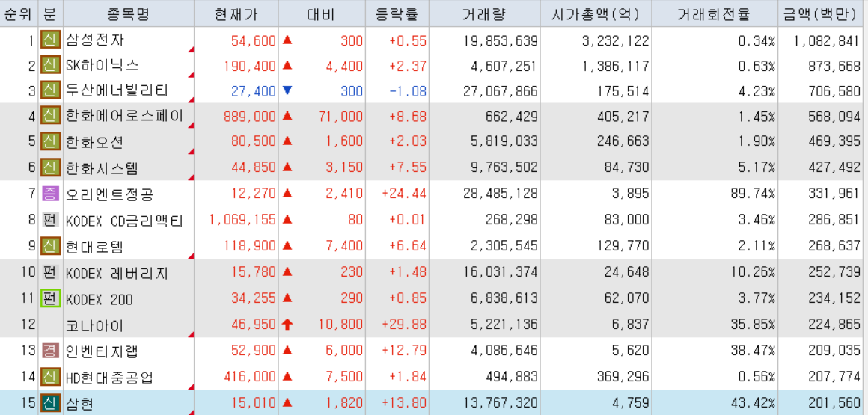Click the price 27,400 in blue
This screenshot has width=868, height=415.
[254, 90]
